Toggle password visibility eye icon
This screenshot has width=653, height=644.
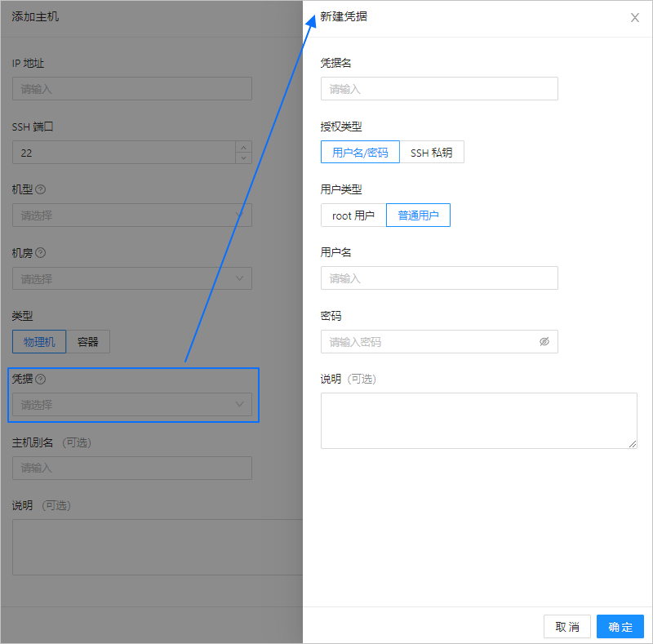pos(544,341)
